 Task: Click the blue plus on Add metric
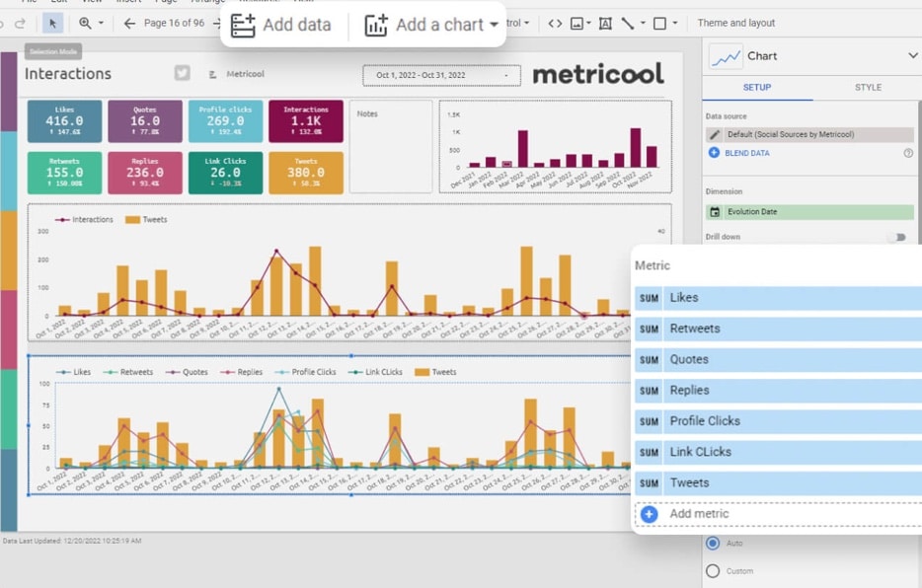650,515
